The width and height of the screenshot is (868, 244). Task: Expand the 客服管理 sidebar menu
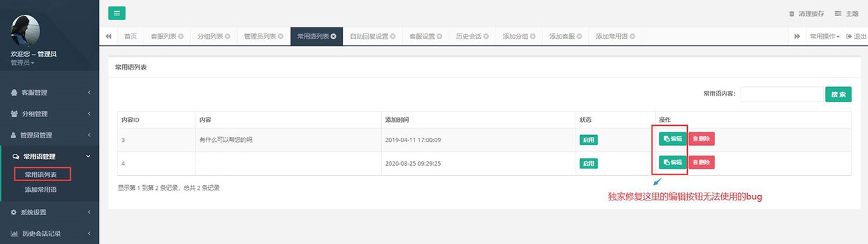[x=49, y=92]
